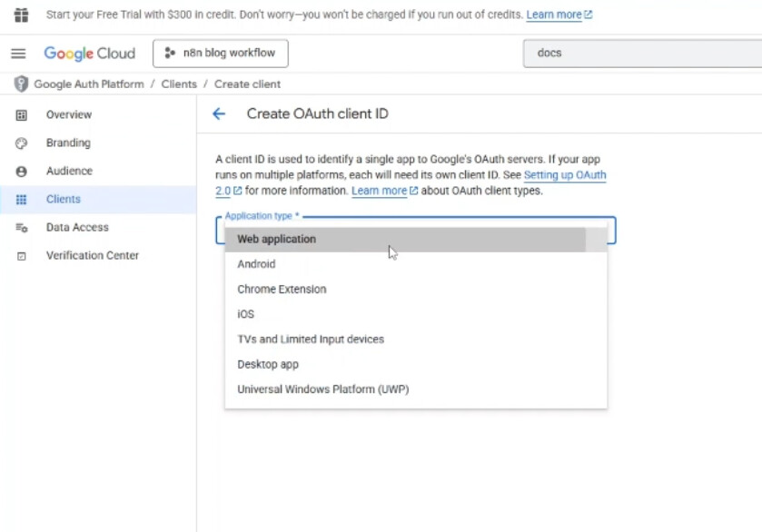Viewport: 762px width, 532px height.
Task: Open the Setting up OAuth 2.0 link
Action: pos(565,175)
